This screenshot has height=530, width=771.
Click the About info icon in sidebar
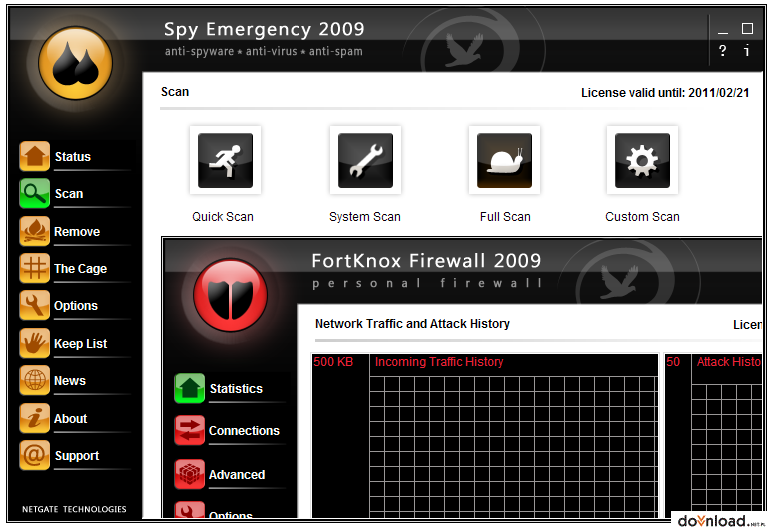34,418
